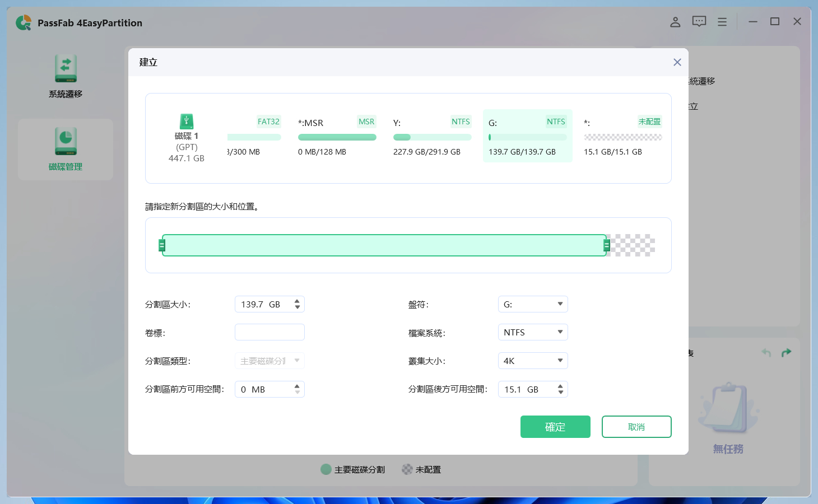Cancel partition creation with 取消

pyautogui.click(x=636, y=426)
